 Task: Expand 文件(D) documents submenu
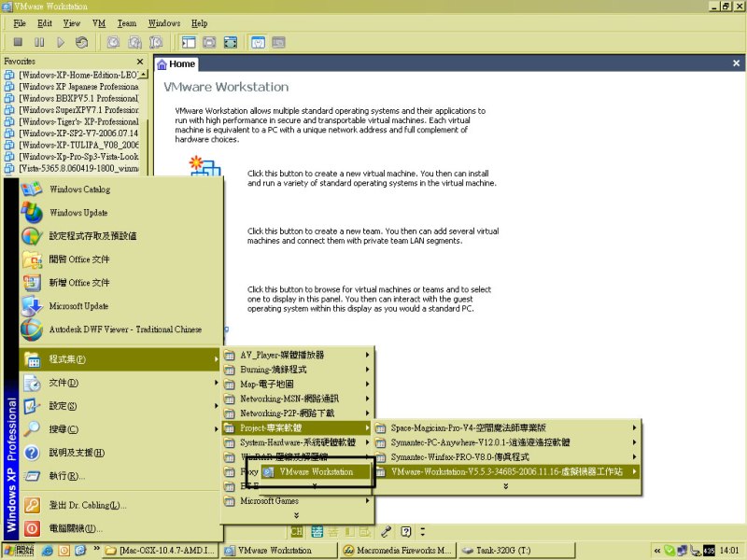pyautogui.click(x=121, y=383)
